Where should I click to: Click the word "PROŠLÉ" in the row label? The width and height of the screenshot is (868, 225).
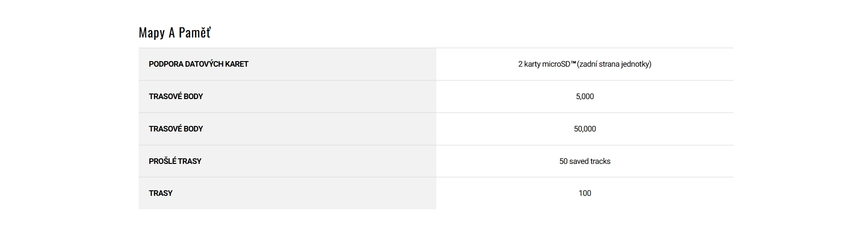click(162, 162)
